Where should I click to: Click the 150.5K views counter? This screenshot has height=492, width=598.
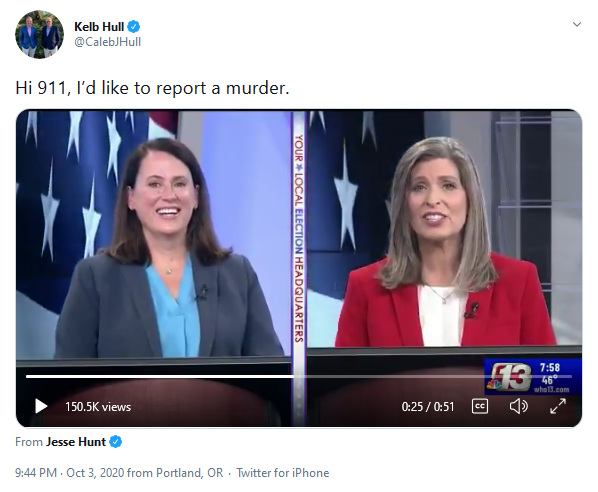[x=98, y=407]
